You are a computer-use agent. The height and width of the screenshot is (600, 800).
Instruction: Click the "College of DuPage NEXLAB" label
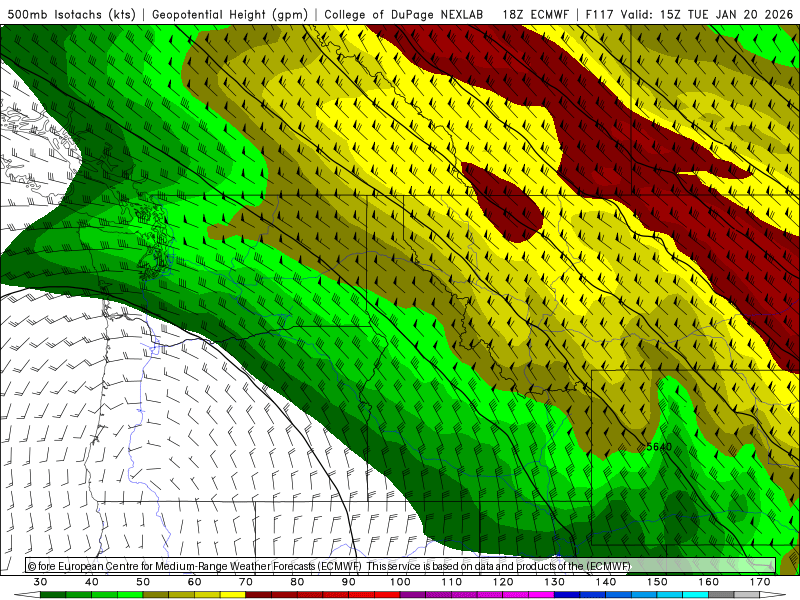[404, 14]
